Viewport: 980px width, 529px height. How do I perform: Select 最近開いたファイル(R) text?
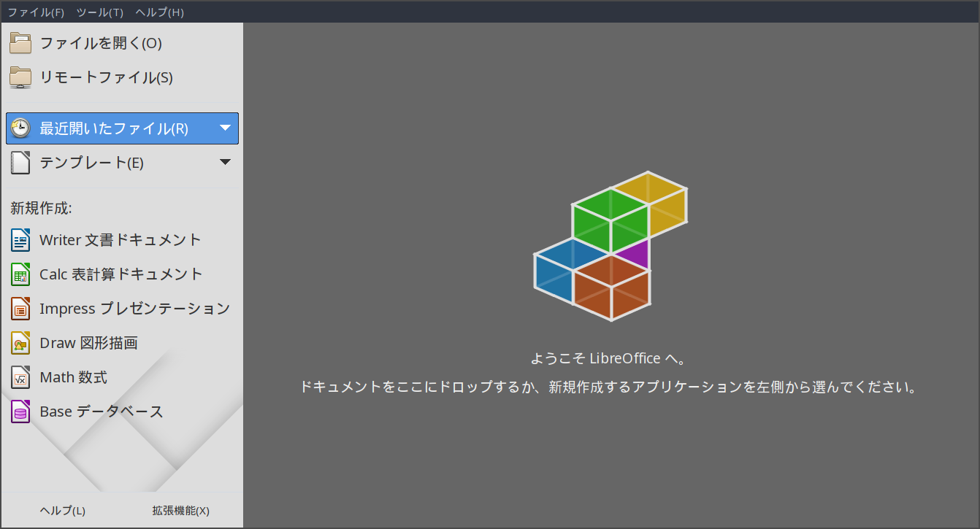pyautogui.click(x=114, y=128)
